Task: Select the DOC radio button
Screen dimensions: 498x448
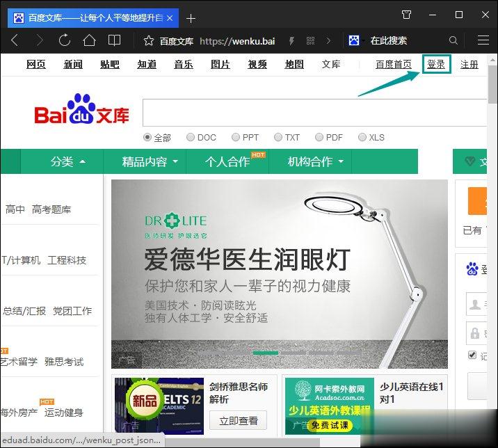Action: tap(191, 137)
